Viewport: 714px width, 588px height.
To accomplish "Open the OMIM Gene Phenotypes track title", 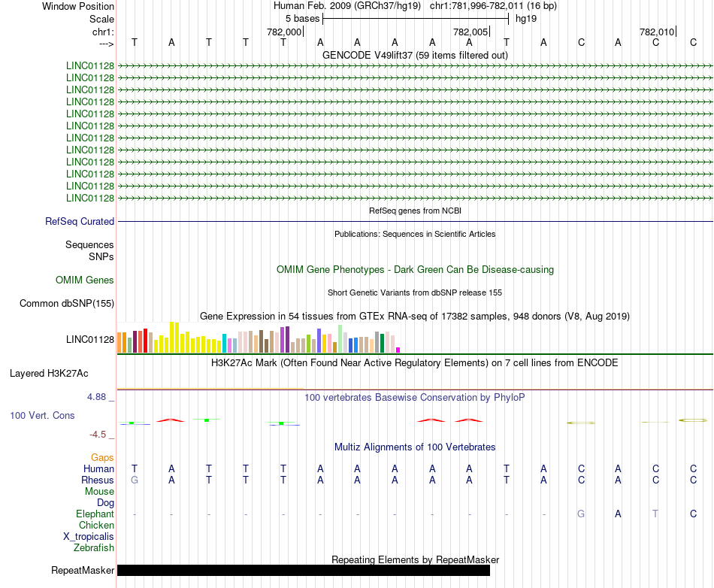I will coord(415,270).
